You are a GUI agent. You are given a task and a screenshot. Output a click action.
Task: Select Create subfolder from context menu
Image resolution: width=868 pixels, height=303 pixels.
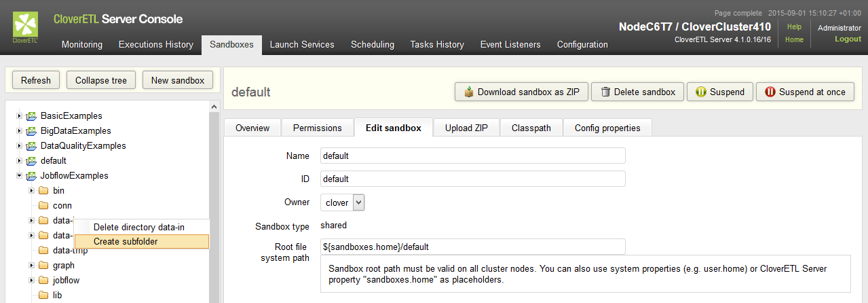click(126, 241)
